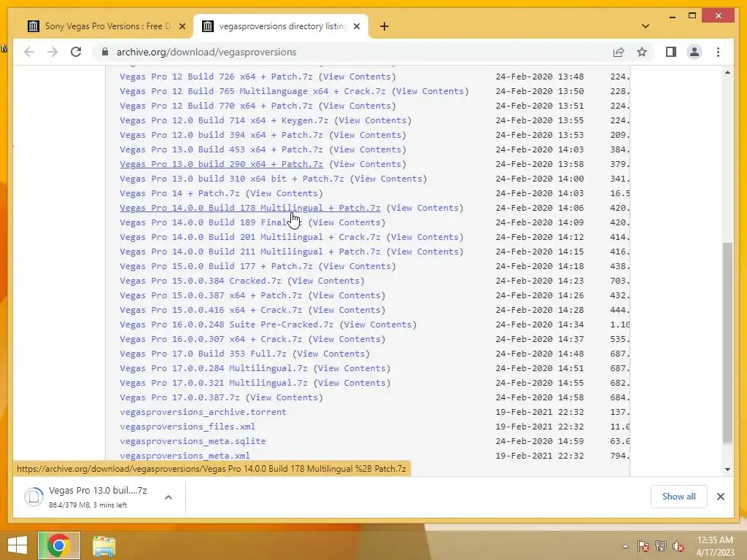The height and width of the screenshot is (560, 747).
Task: Open Vegas Pro 16.0.0.248 Suite Pre-Cracked.7z link
Action: (227, 324)
